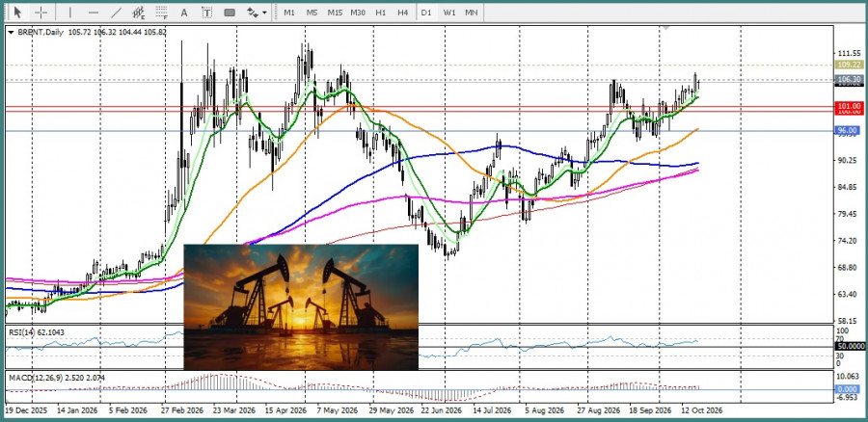This screenshot has width=868, height=422.
Task: Click the 74.20 price scale value
Action: (848, 240)
